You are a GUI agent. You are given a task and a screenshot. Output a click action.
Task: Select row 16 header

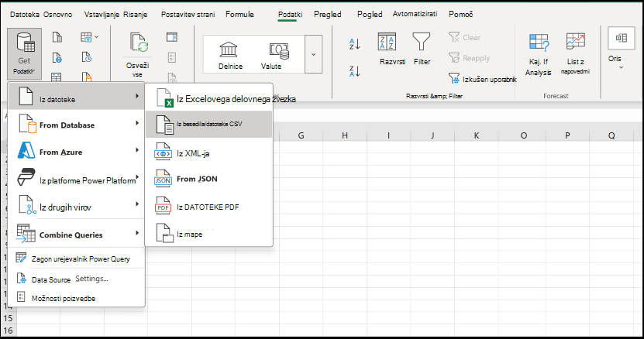(9, 330)
